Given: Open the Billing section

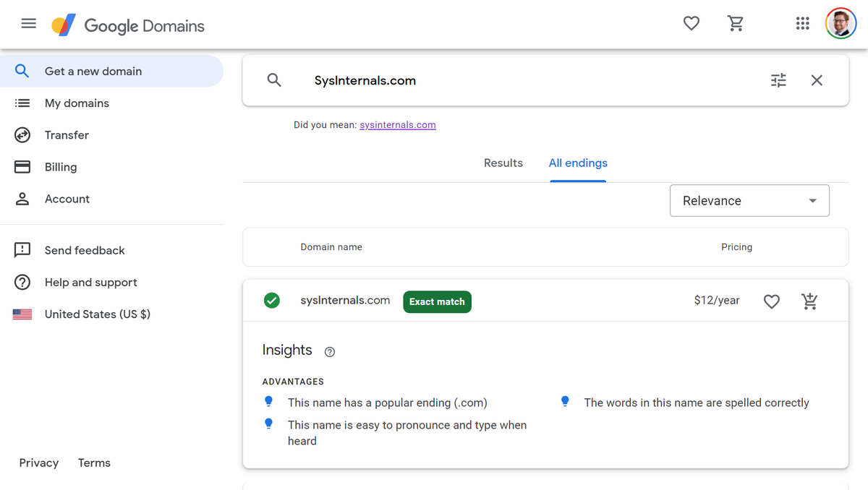Looking at the screenshot, I should coord(111,167).
